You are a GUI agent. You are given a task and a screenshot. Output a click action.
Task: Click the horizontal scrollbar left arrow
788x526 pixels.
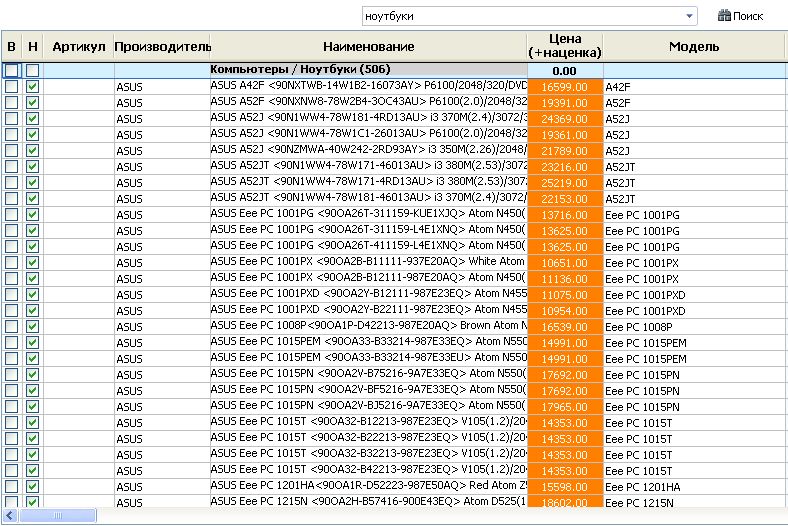[x=10, y=515]
